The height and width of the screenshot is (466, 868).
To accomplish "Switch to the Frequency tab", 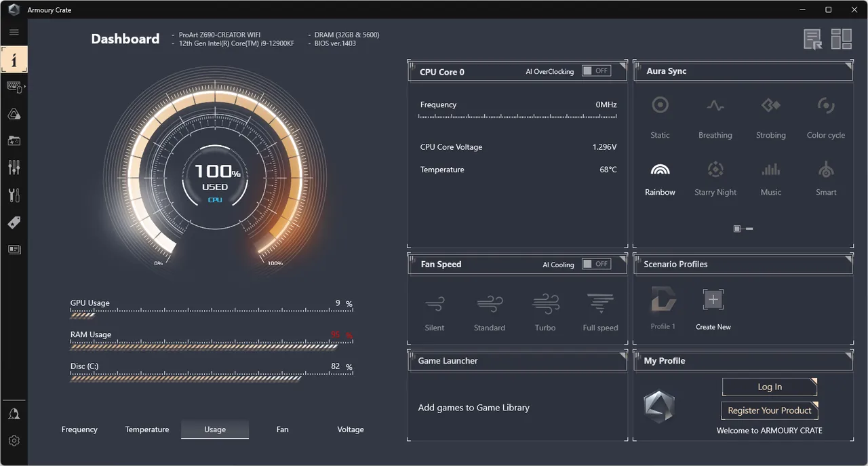I will (x=79, y=429).
